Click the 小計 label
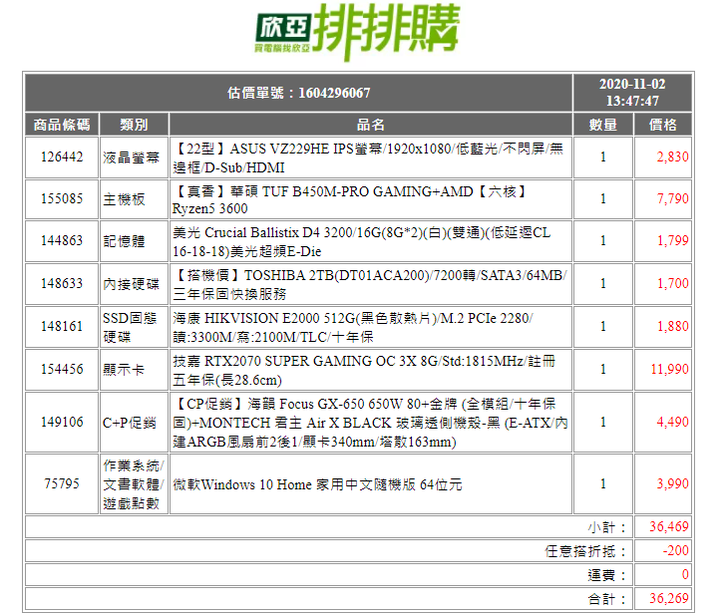This screenshot has height=614, width=720. 607,527
